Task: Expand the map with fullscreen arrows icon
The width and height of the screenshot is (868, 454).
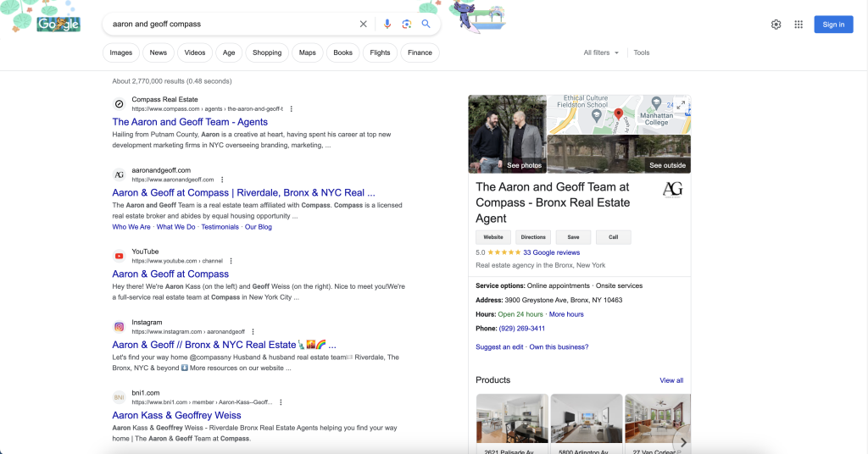Action: click(x=681, y=105)
